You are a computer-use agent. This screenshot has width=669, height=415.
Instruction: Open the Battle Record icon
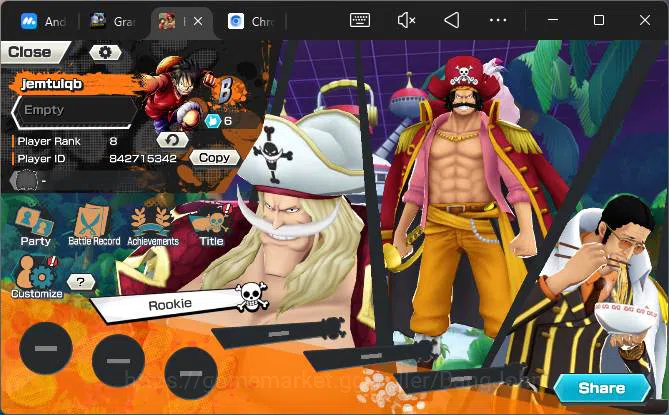[x=94, y=225]
